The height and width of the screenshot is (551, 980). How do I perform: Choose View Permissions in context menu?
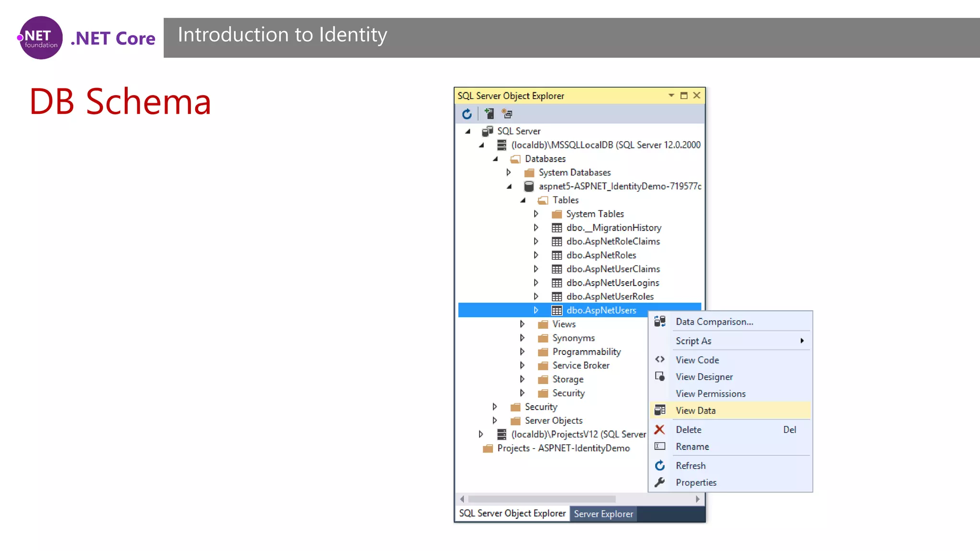(x=730, y=394)
